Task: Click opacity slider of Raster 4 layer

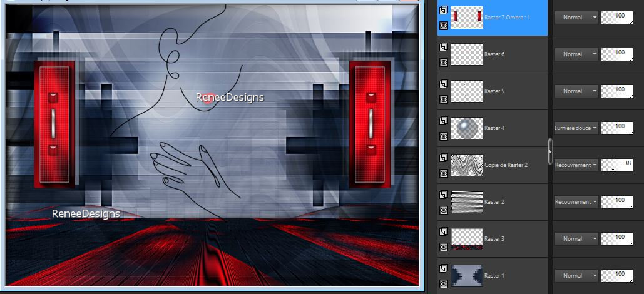Action: point(617,128)
